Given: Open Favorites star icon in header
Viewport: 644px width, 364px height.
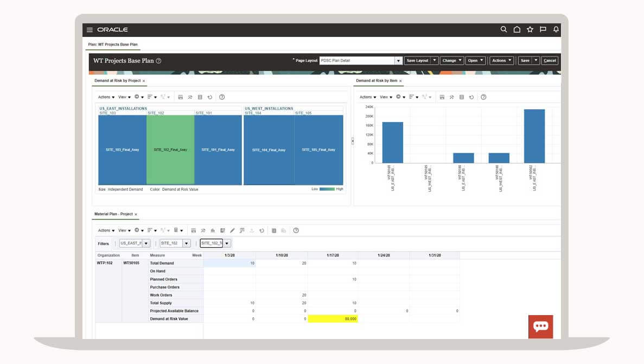Looking at the screenshot, I should point(530,30).
